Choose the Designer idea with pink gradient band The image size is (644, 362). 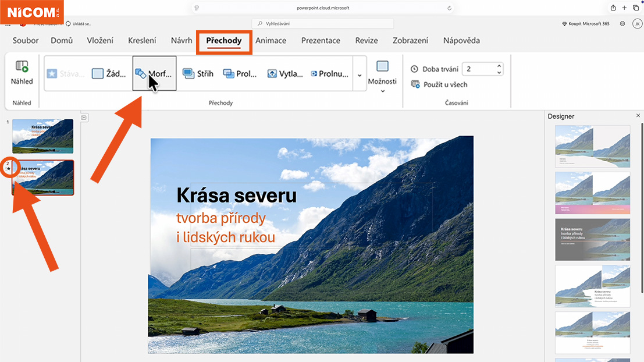592,193
